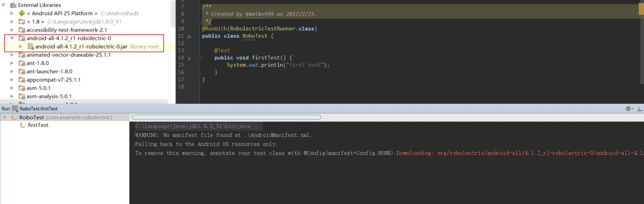Click the run test gutter icon beside firstTest
Image resolution: width=644 pixels, height=204 pixels.
(x=190, y=58)
